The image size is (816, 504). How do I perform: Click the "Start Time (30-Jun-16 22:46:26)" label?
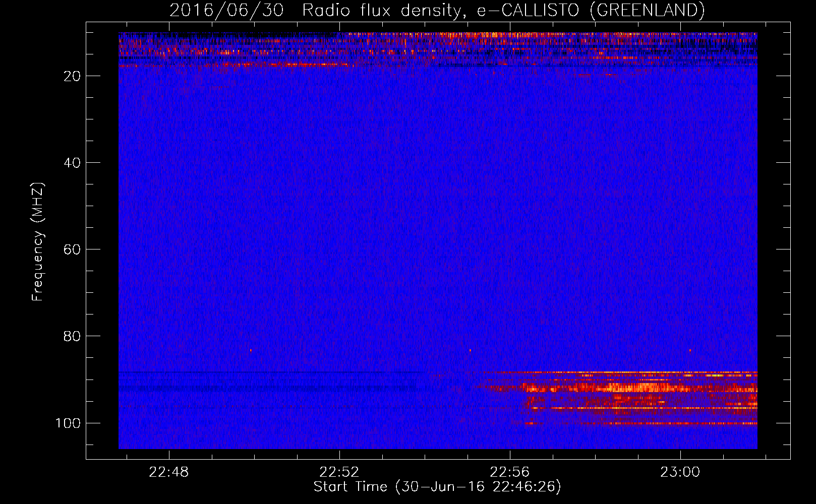[x=437, y=487]
